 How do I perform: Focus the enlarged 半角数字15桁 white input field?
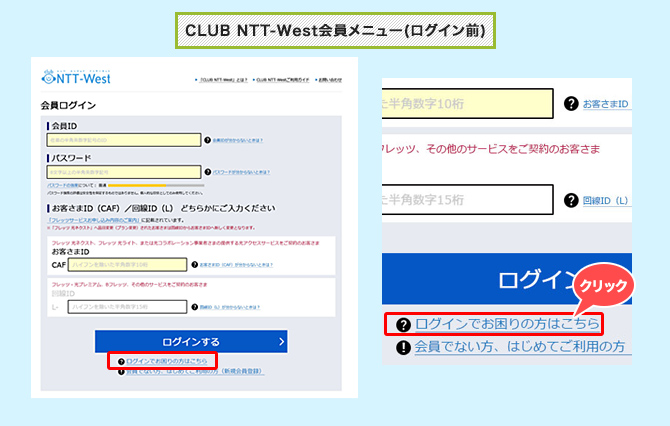coord(467,199)
